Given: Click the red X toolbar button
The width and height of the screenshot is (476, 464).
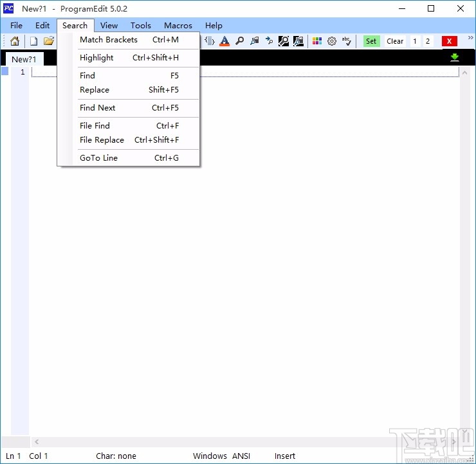Looking at the screenshot, I should click(449, 41).
